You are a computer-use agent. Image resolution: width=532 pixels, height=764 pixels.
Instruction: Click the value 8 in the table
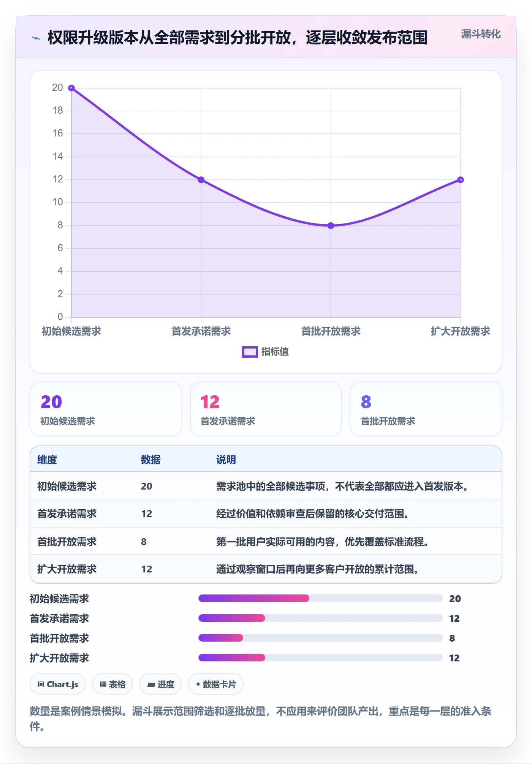pos(144,542)
